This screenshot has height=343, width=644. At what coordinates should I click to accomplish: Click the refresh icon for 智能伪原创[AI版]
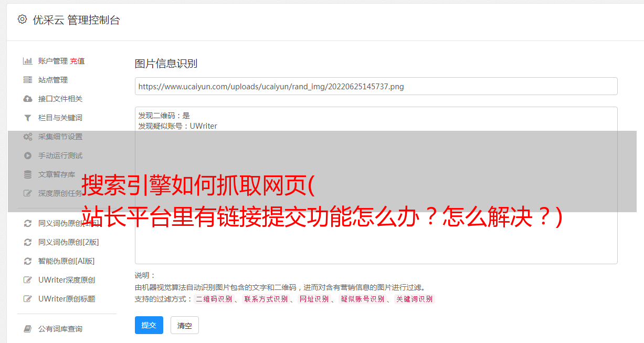pos(28,261)
